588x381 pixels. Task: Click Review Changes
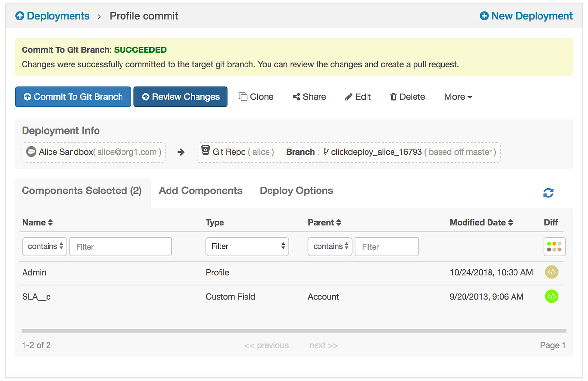[x=180, y=96]
